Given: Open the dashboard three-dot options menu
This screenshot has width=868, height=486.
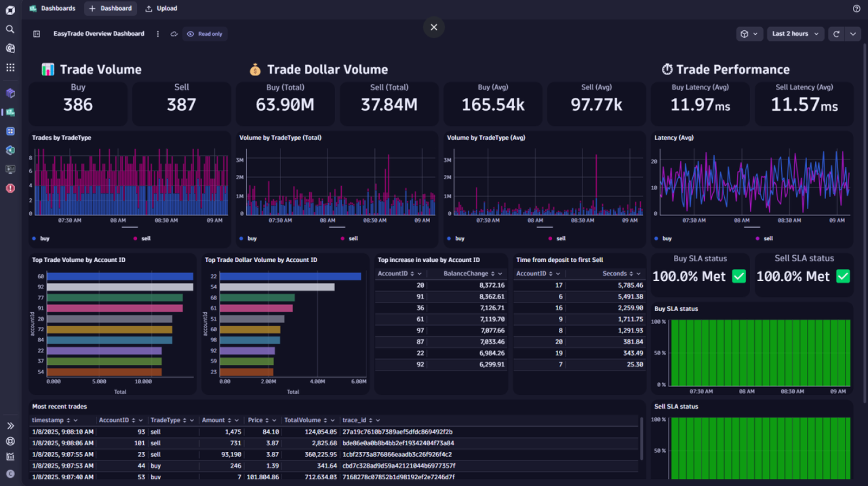Looking at the screenshot, I should click(158, 34).
